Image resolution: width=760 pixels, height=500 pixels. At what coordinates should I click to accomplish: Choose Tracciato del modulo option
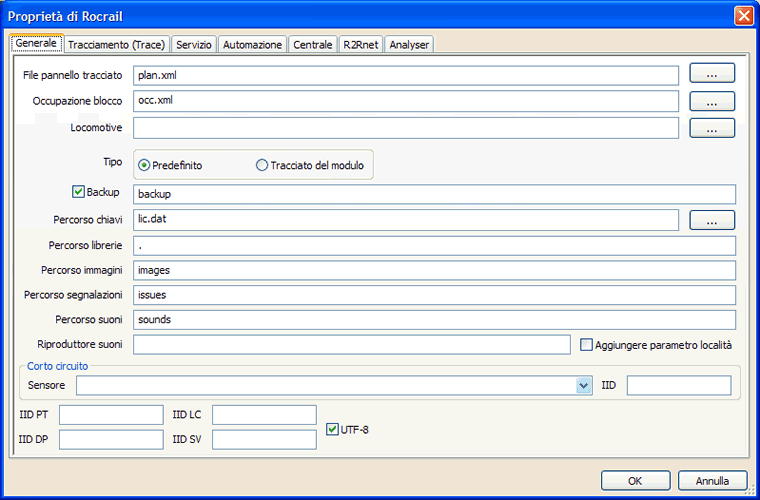pyautogui.click(x=263, y=165)
